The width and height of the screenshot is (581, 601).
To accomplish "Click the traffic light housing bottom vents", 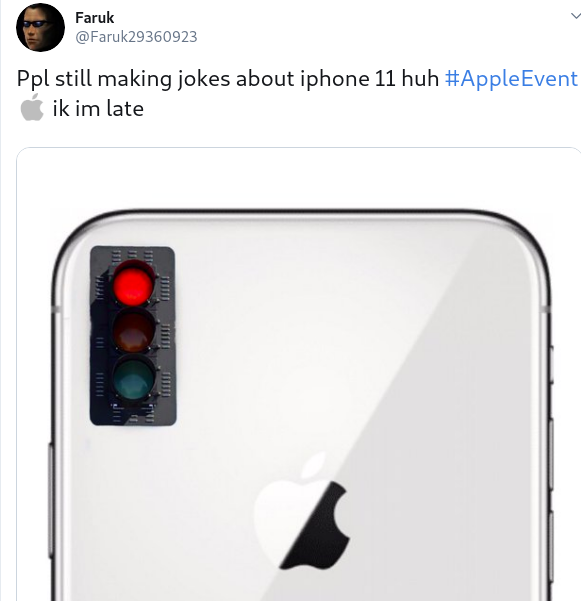I will [133, 414].
